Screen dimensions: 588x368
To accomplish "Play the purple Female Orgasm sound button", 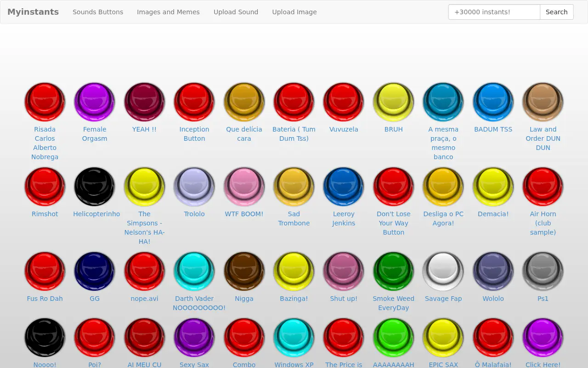I will [x=95, y=102].
